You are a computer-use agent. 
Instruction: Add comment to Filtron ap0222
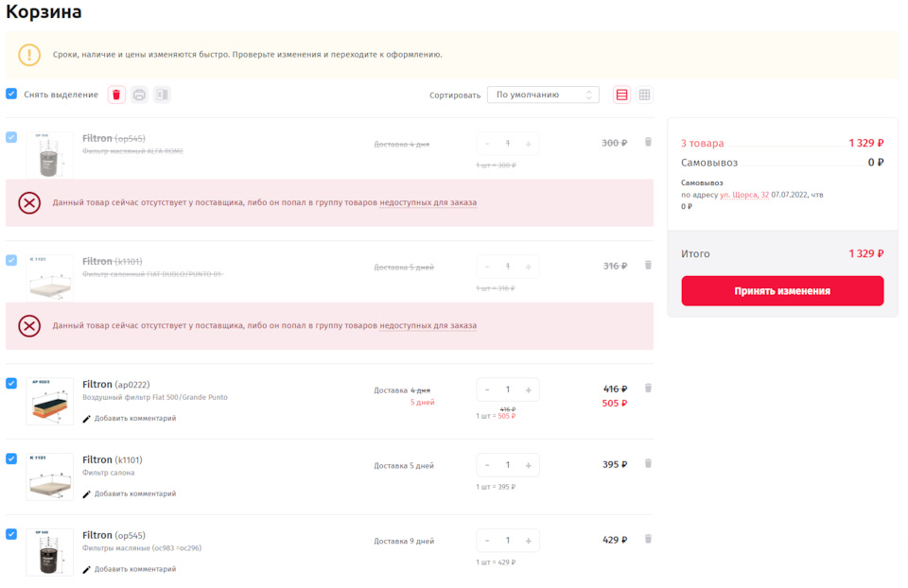click(135, 419)
